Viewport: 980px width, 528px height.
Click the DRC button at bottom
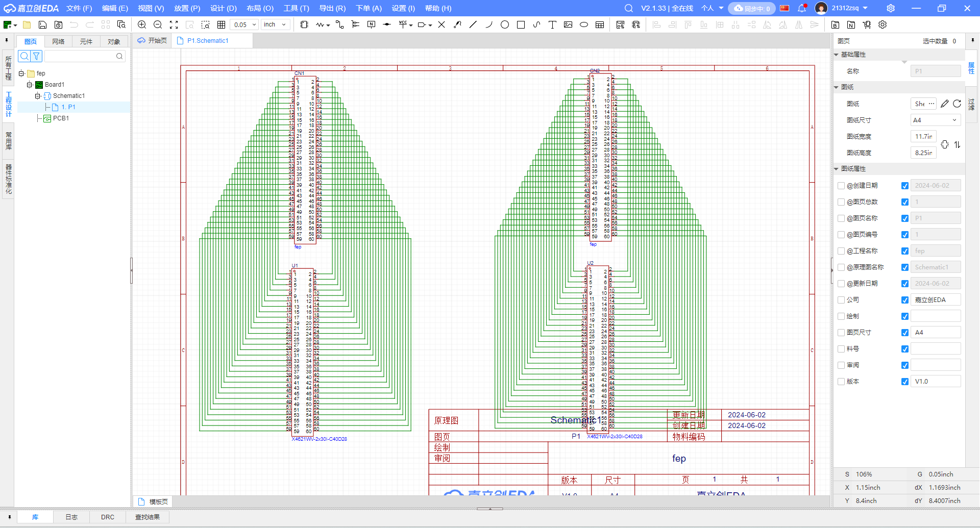pos(108,517)
